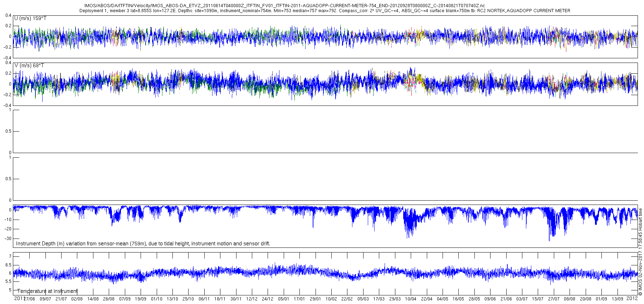644x304 pixels.
Task: Select the 07/09 date tick label
Action: (125, 299)
